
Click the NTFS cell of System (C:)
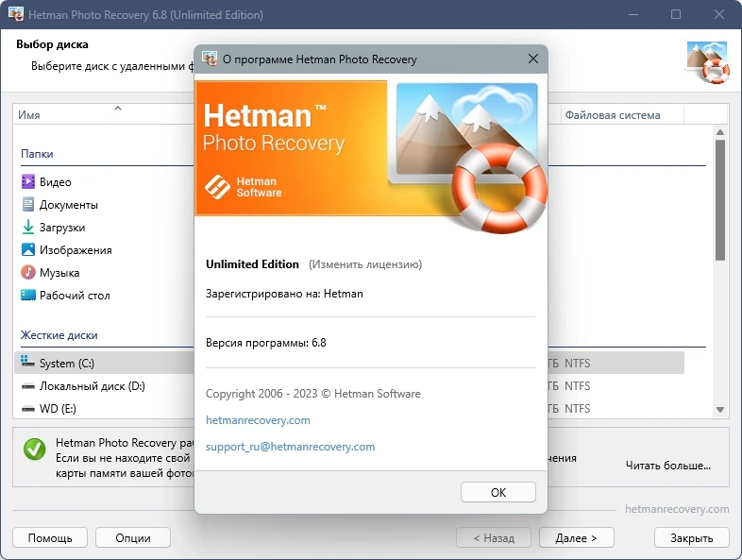tap(578, 363)
